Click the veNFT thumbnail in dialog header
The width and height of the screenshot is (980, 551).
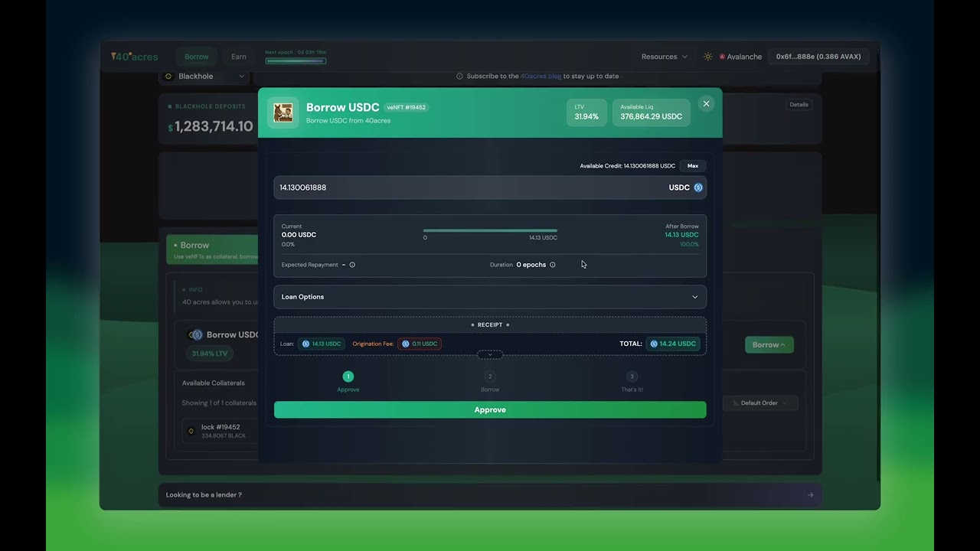point(283,112)
